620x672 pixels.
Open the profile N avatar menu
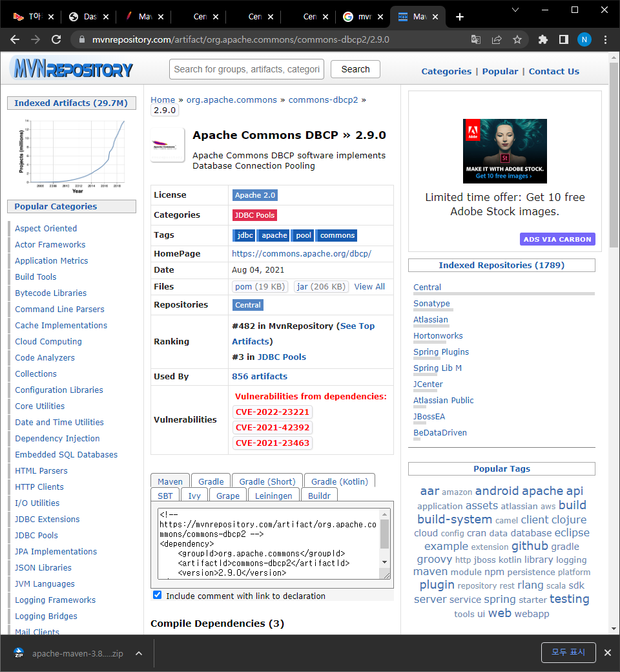point(584,40)
